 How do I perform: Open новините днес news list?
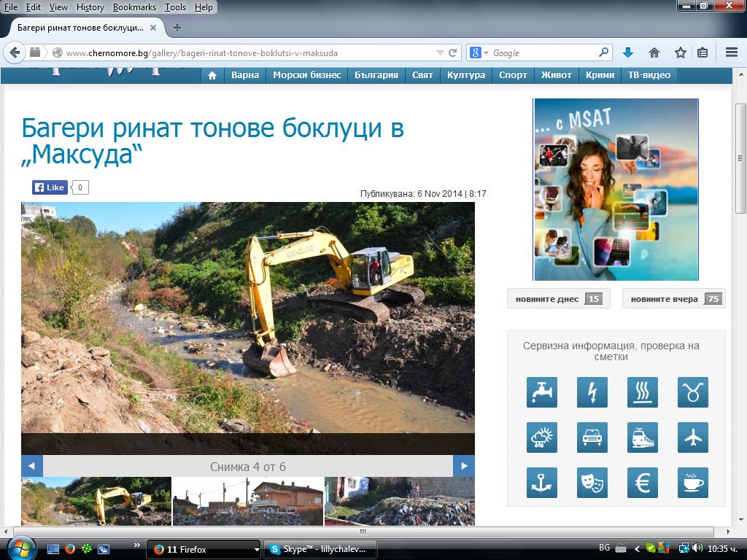click(559, 299)
